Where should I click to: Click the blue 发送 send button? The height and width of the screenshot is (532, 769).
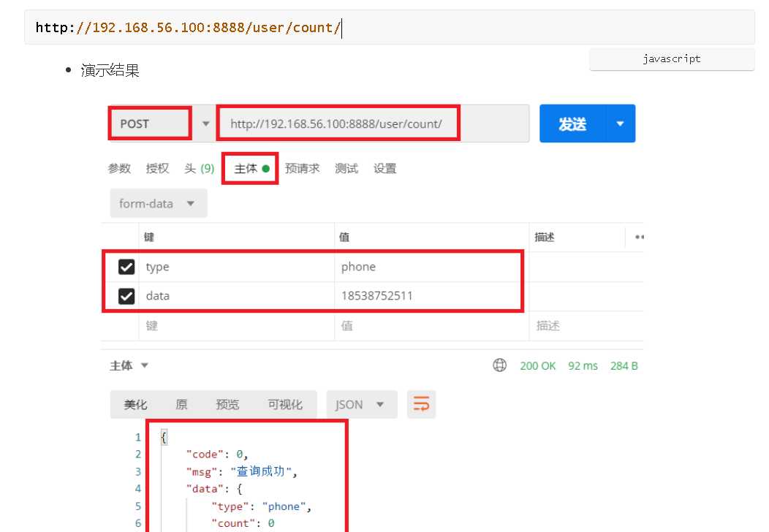pyautogui.click(x=572, y=123)
